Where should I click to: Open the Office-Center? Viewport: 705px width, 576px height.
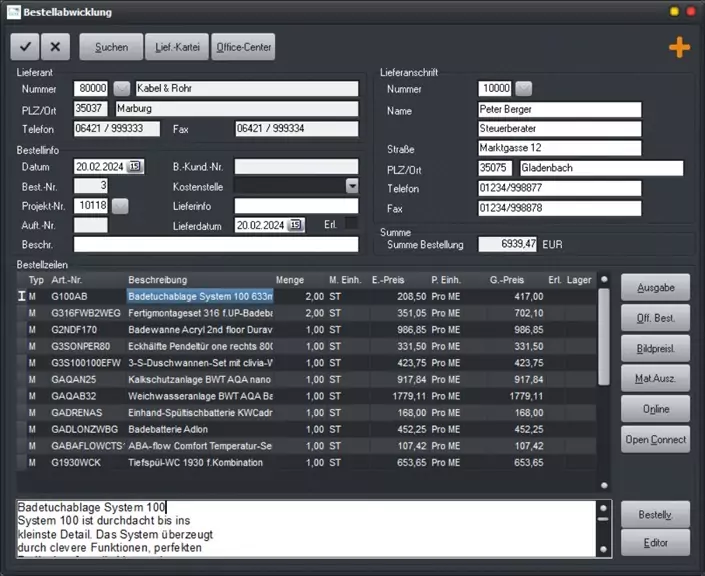tap(243, 47)
